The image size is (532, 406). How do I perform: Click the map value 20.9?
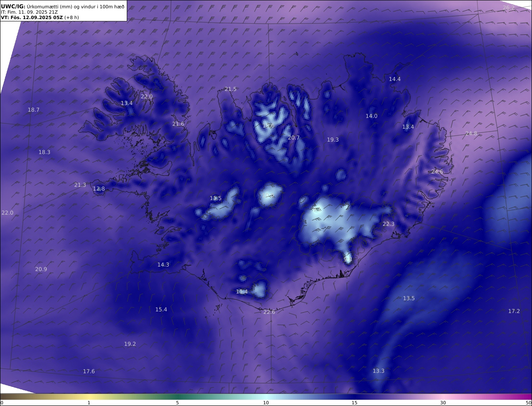pyautogui.click(x=41, y=269)
